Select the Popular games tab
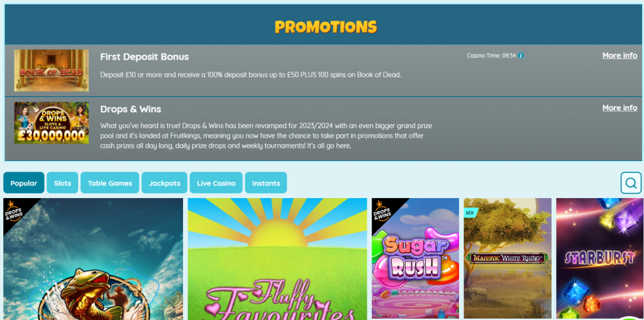 tap(24, 183)
